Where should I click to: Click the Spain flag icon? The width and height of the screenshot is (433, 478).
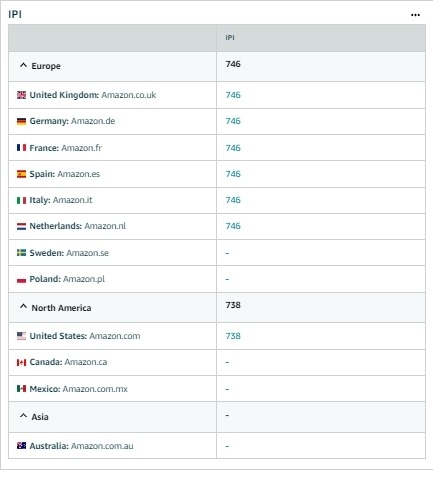(21, 174)
